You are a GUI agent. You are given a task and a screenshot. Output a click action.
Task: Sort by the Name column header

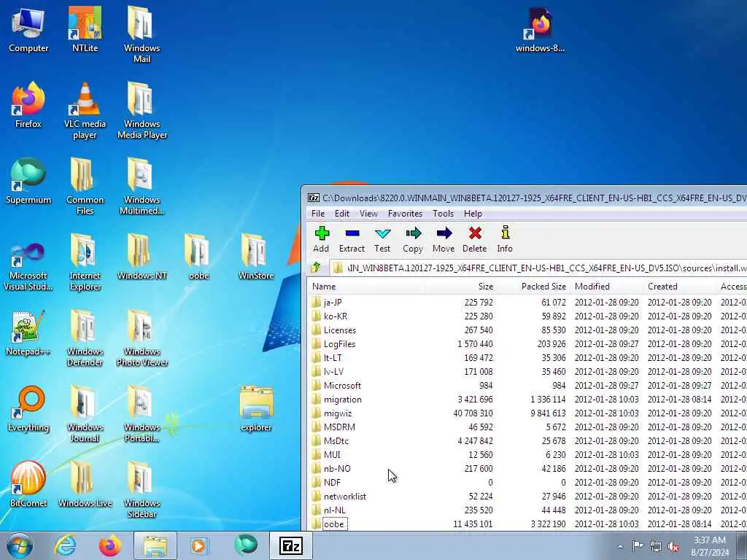pyautogui.click(x=367, y=286)
